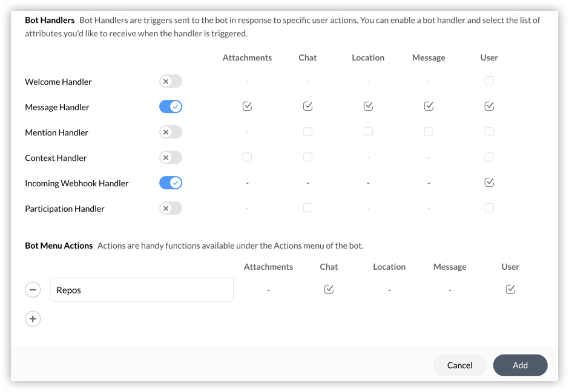The width and height of the screenshot is (569, 392).
Task: Click the Repos action name field
Action: point(142,290)
